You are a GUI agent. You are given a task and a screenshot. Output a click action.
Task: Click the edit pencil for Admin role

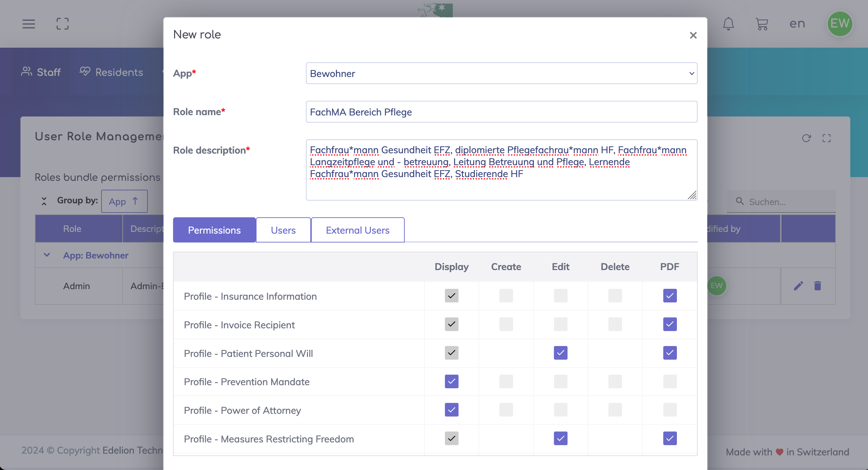click(799, 286)
